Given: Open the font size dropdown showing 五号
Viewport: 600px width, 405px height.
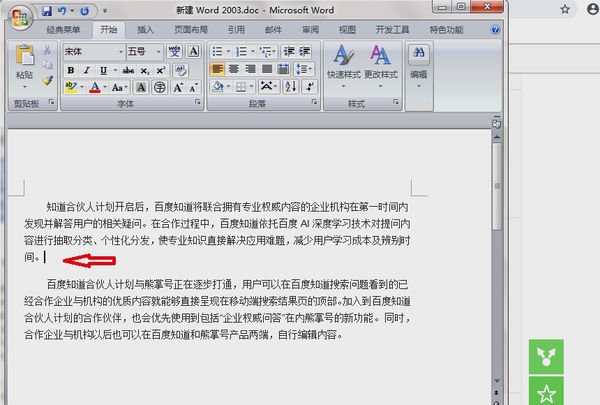Looking at the screenshot, I should point(145,51).
